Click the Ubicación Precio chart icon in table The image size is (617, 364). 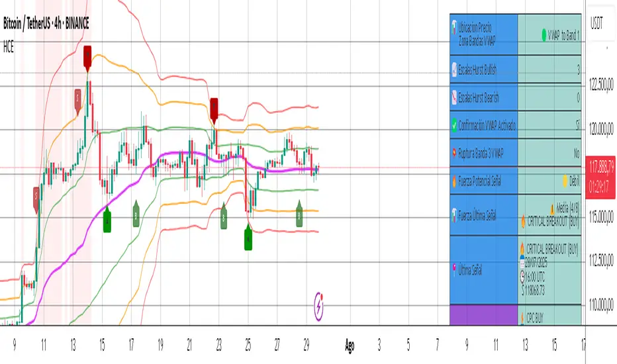tap(455, 26)
